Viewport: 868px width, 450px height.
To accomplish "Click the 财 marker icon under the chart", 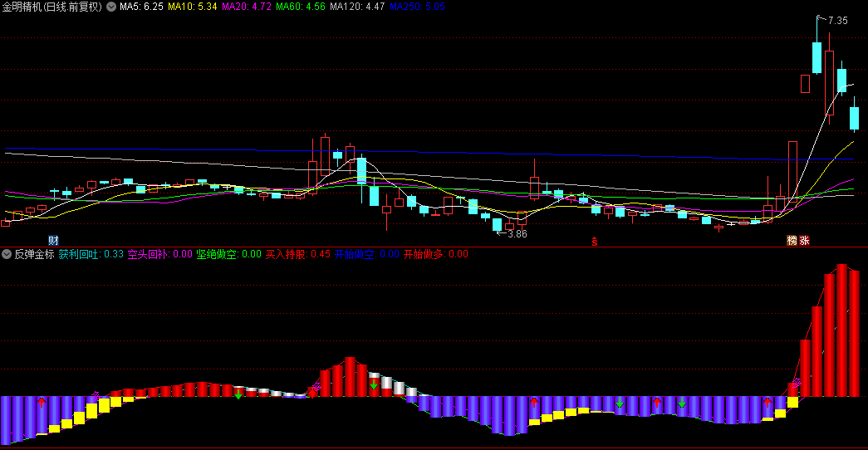I will click(x=53, y=240).
